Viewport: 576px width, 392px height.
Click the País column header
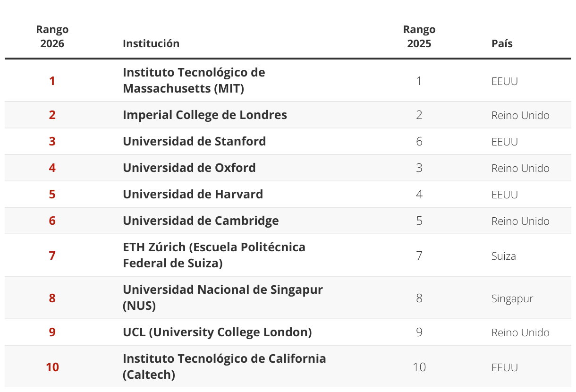(502, 43)
